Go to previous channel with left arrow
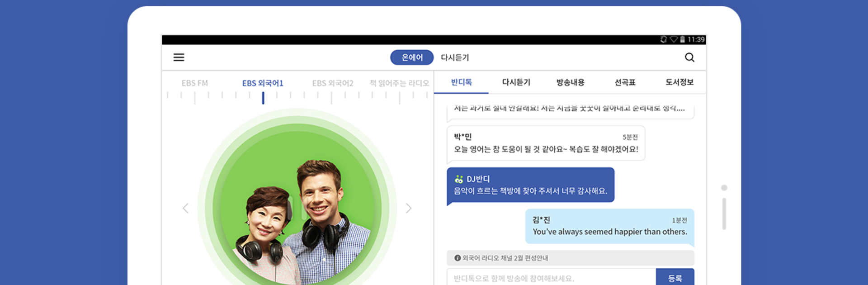868x285 pixels. [185, 208]
